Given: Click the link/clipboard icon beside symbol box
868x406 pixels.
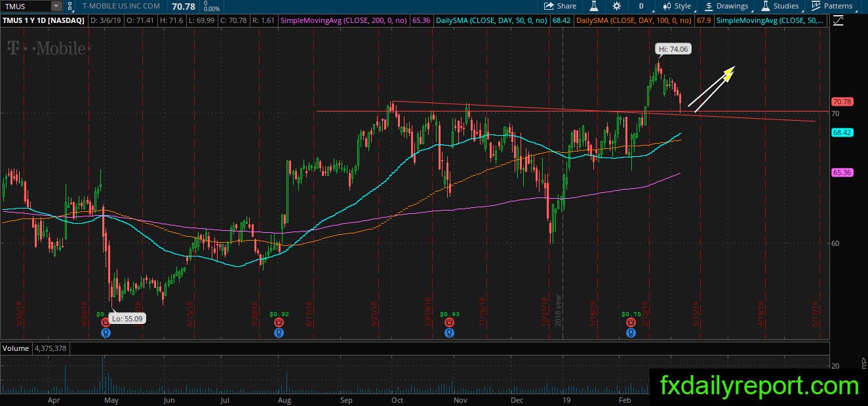Looking at the screenshot, I should [70, 6].
